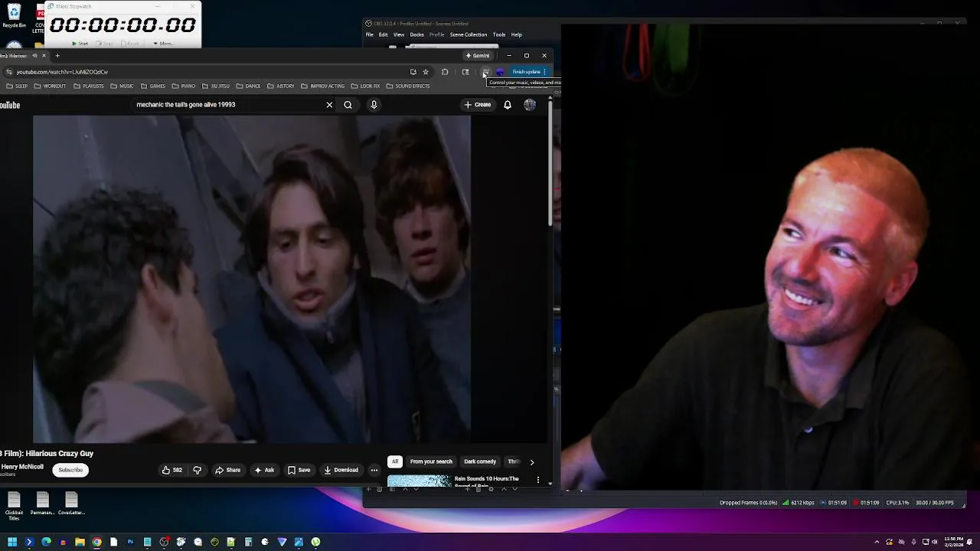Click the video player to pause

pyautogui.click(x=252, y=279)
